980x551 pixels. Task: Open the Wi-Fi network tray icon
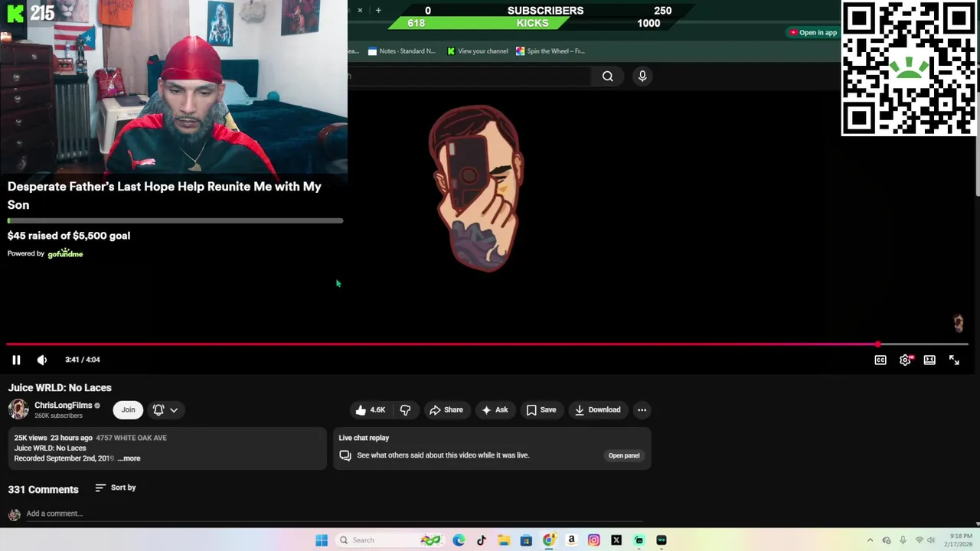[x=920, y=540]
